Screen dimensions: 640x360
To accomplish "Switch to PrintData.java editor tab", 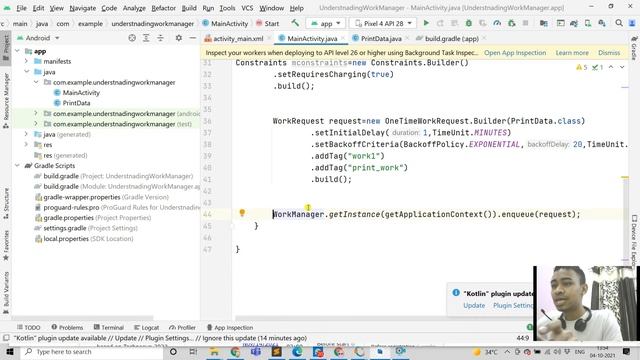I will (381, 38).
